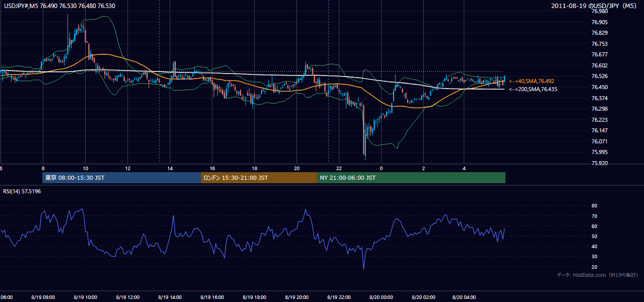
Task: Click price axis value 76.677
Action: 599,54
